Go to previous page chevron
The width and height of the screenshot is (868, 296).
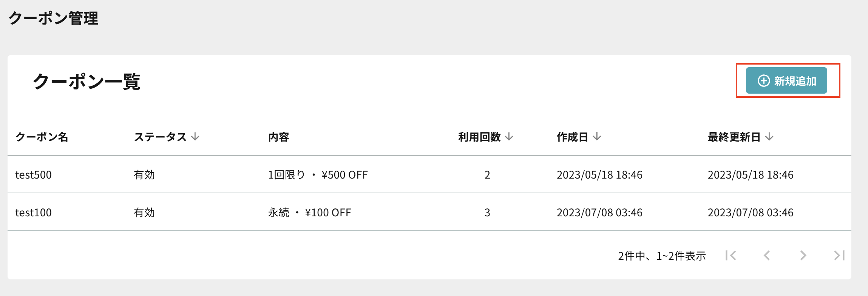coord(767,256)
